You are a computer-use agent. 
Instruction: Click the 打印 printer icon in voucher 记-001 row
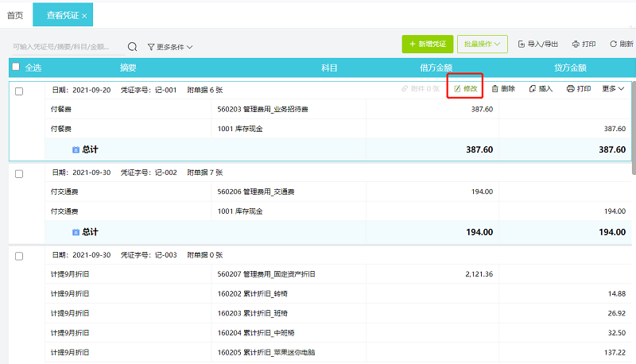coord(570,89)
